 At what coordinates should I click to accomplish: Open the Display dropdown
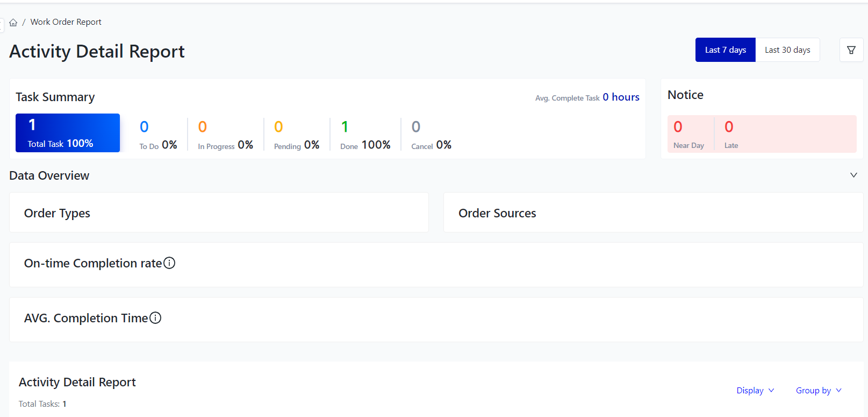[x=755, y=391]
